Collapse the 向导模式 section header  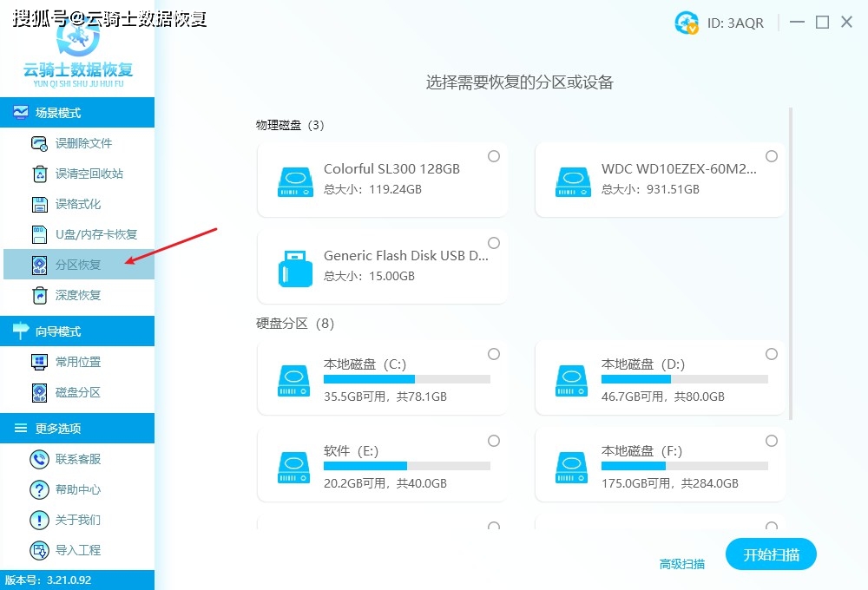tap(76, 331)
